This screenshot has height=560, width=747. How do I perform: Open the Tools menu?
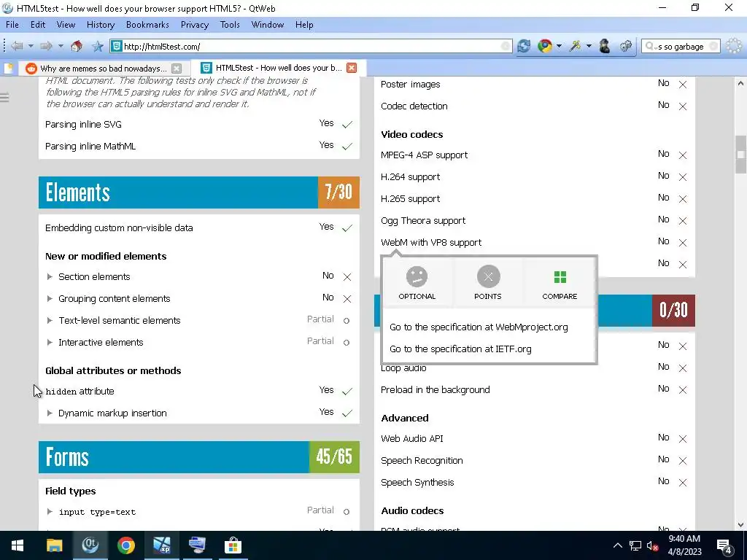click(230, 25)
